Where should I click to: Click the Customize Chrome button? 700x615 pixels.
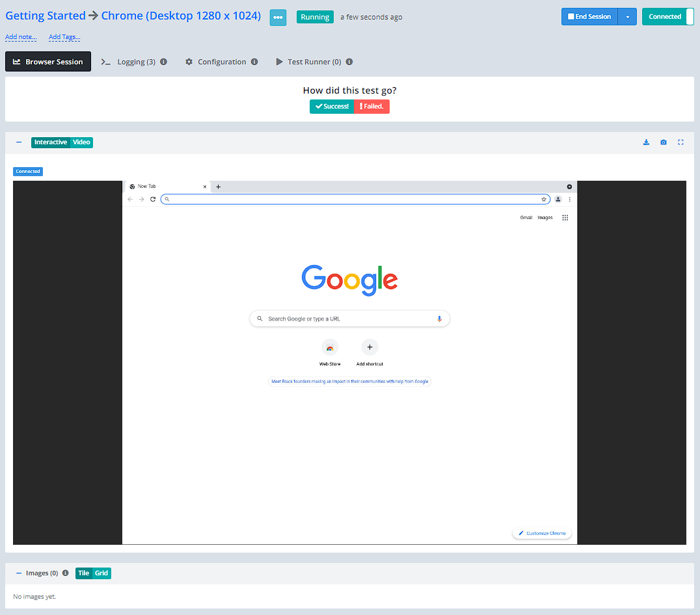(542, 533)
